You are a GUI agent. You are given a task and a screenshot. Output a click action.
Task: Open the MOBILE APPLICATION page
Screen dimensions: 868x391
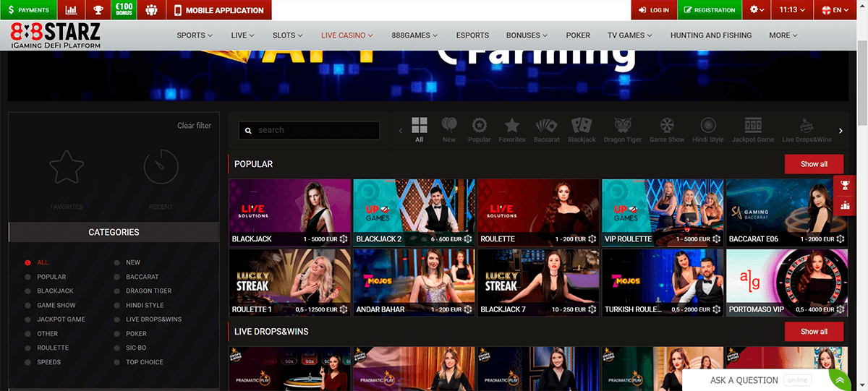[219, 10]
